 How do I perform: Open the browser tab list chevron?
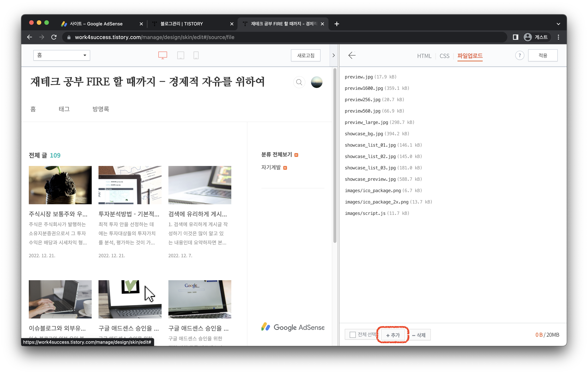coord(558,24)
